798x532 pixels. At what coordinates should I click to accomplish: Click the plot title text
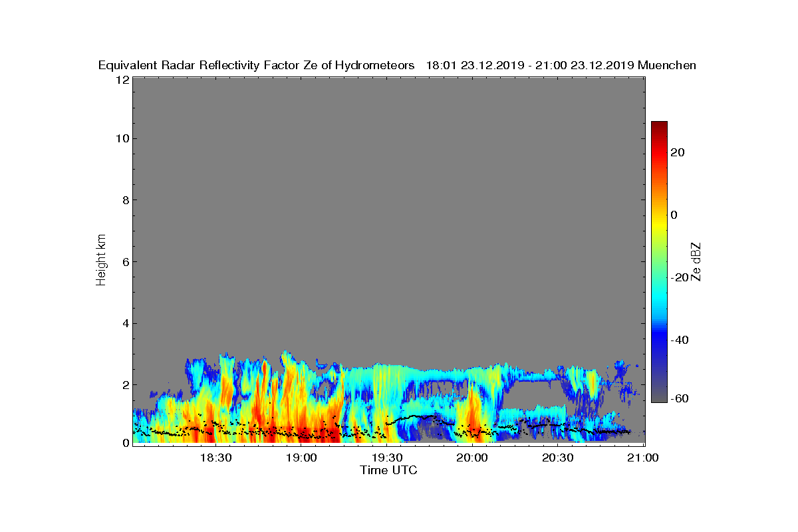click(397, 65)
